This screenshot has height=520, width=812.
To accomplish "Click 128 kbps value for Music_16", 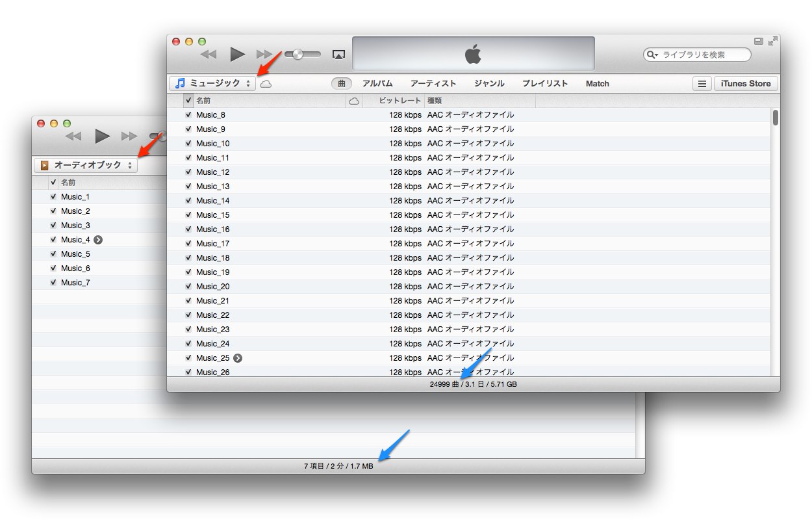I will pyautogui.click(x=405, y=229).
